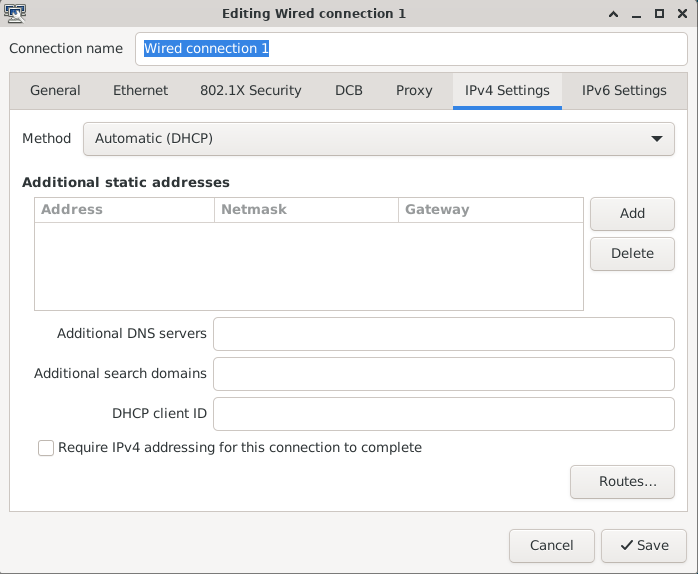Screen dimensions: 698x574
Task: Close the Editing Wired connection dialog
Action: 682,14
